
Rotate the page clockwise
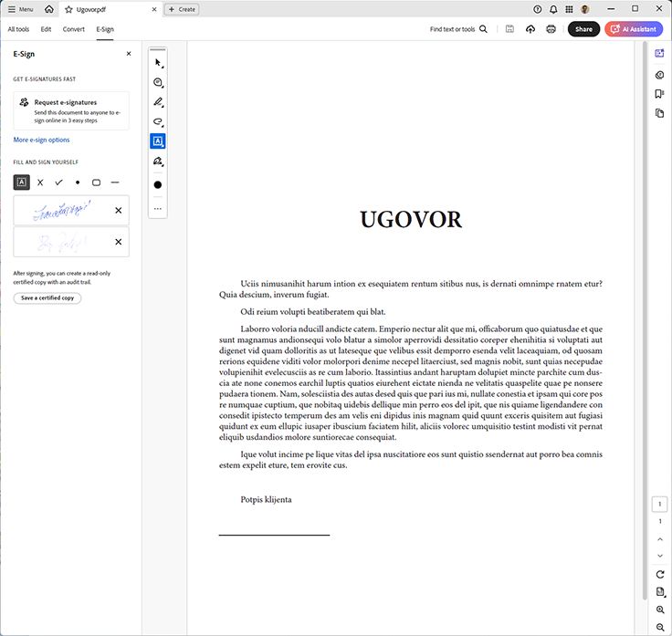pyautogui.click(x=659, y=574)
